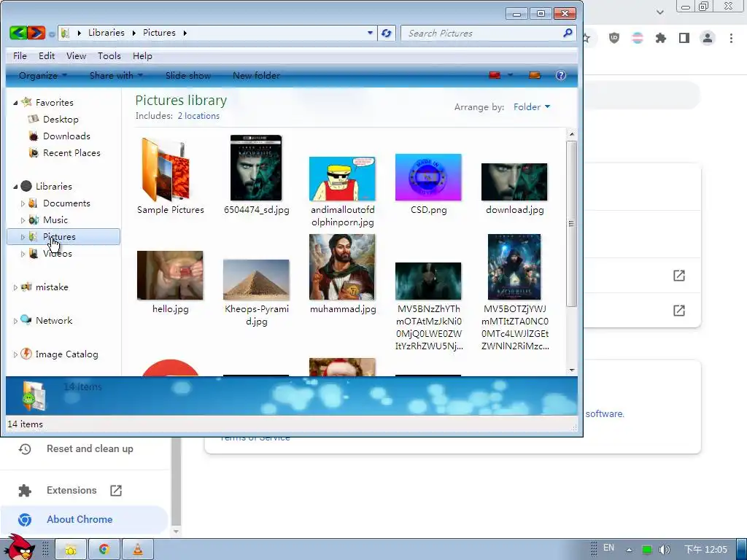Click the Angry Birds start button
Screen dimensions: 747x560
pos(18,547)
